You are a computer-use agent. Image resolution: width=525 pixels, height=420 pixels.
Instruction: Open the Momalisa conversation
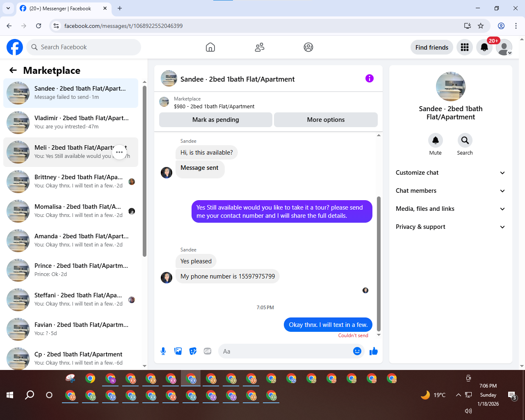tap(71, 211)
